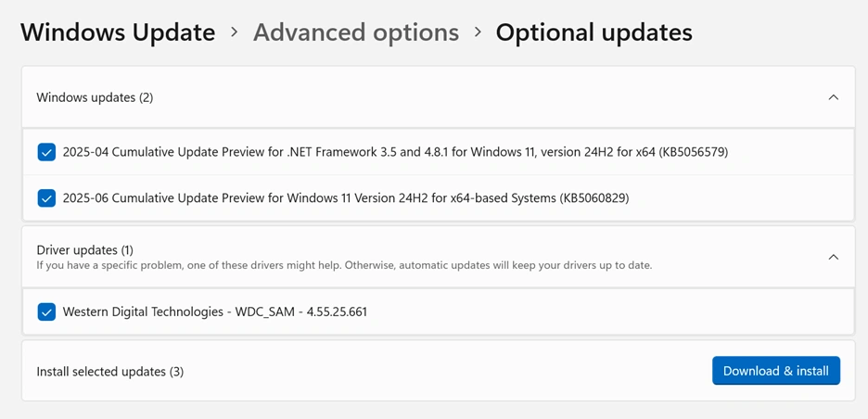Click the Install selected updates (3) label
Image resolution: width=868 pixels, height=419 pixels.
tap(110, 372)
